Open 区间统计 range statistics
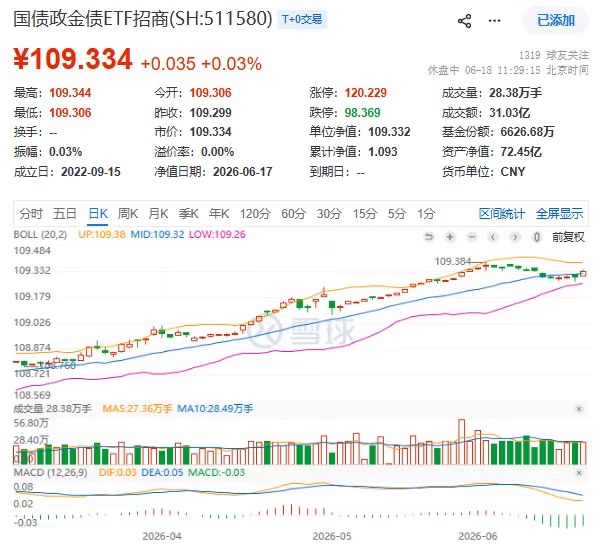The width and height of the screenshot is (602, 548). (502, 214)
